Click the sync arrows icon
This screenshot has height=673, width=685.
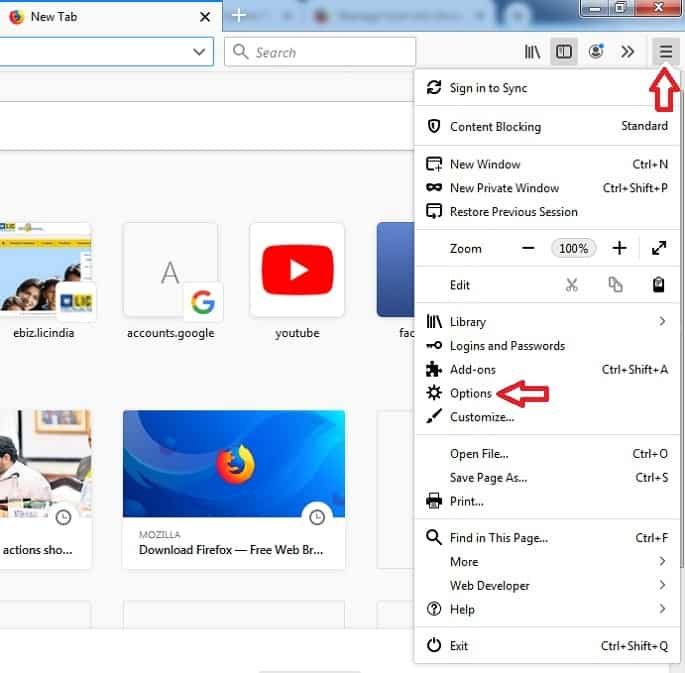click(433, 87)
